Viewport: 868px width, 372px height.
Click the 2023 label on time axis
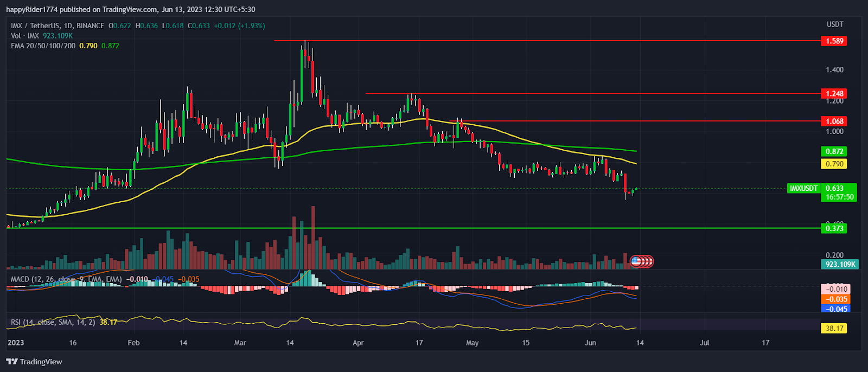(x=16, y=343)
